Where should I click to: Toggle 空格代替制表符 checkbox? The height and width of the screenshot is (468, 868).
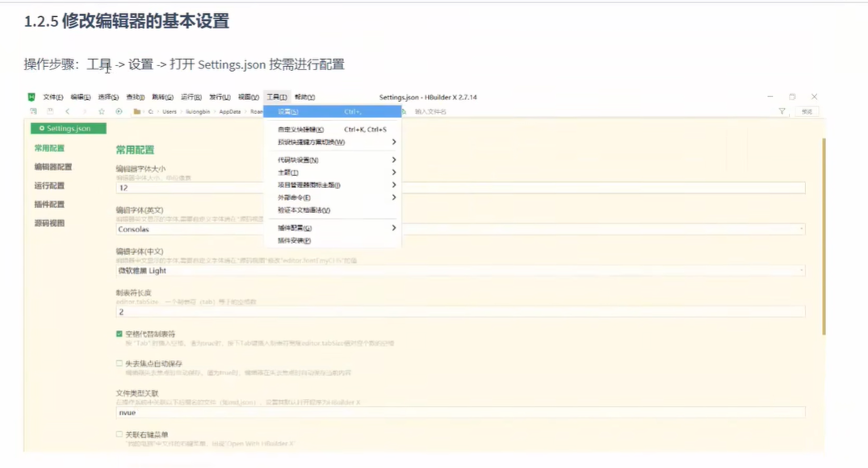click(x=119, y=333)
